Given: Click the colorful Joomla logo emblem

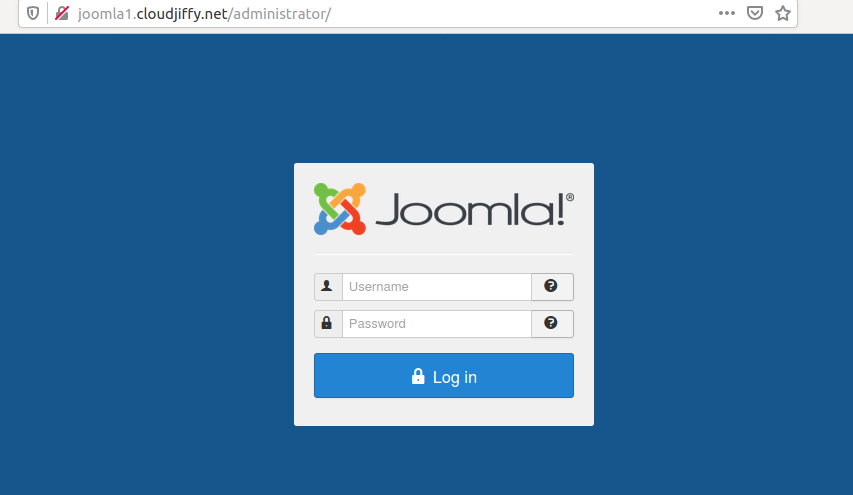Looking at the screenshot, I should (x=340, y=209).
